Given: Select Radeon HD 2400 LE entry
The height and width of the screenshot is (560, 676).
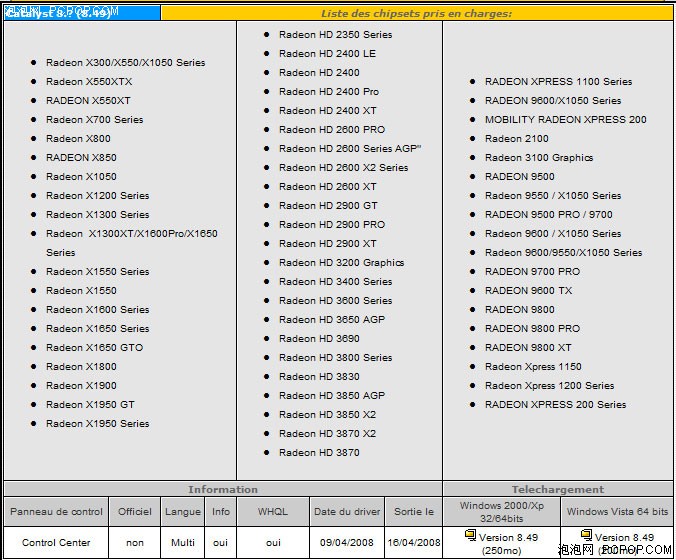Looking at the screenshot, I should 327,53.
